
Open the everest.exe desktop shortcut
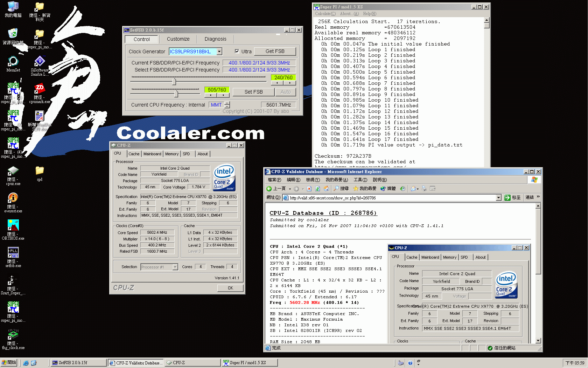[13, 203]
